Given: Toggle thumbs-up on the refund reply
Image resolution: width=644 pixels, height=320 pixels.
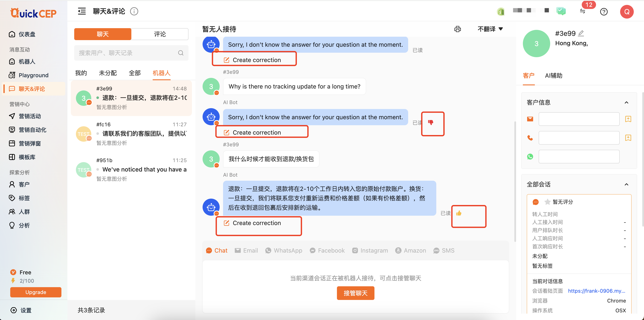Looking at the screenshot, I should tap(459, 213).
